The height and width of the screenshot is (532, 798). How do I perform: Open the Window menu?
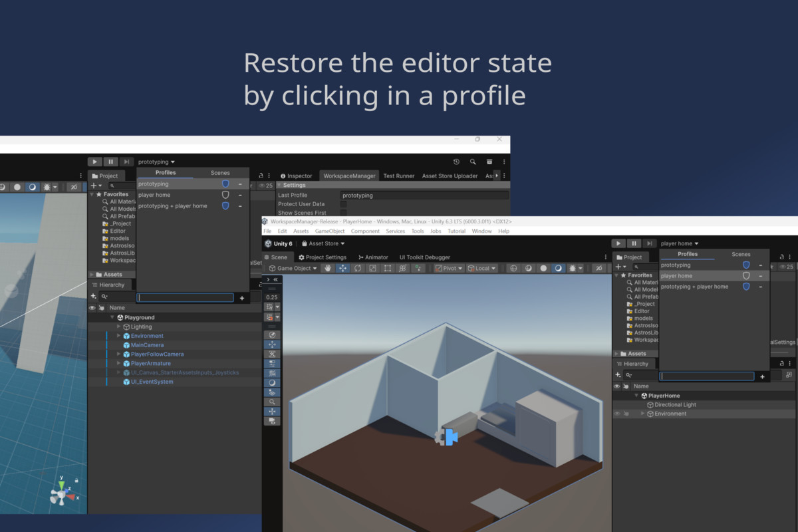point(481,231)
